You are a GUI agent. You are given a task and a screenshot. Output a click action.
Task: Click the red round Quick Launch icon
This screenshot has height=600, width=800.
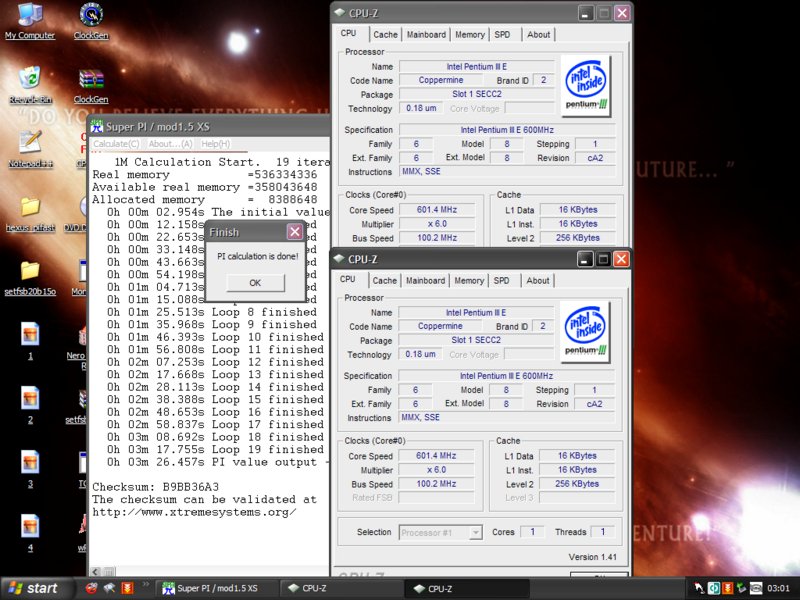point(91,588)
